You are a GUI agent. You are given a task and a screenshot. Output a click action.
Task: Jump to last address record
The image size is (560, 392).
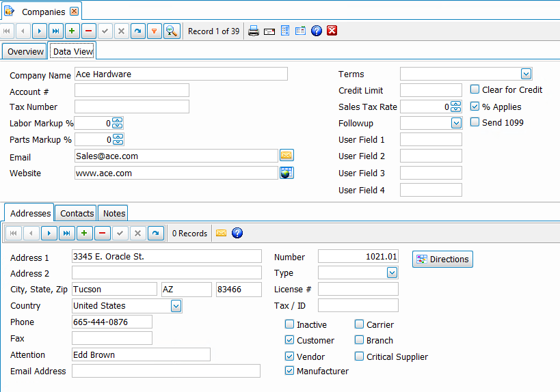pyautogui.click(x=67, y=234)
